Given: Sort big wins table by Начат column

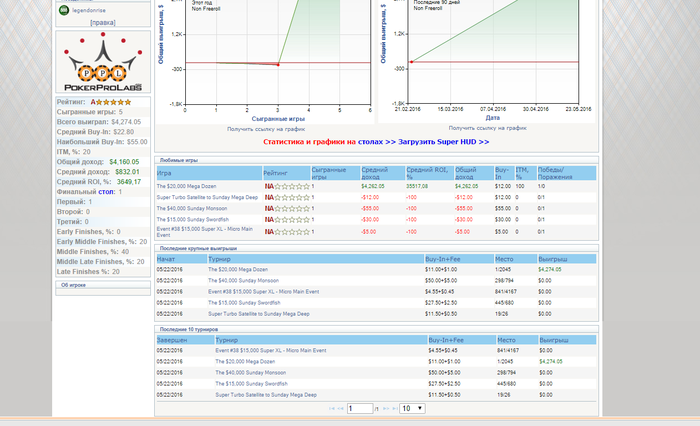Looking at the screenshot, I should click(x=182, y=259).
